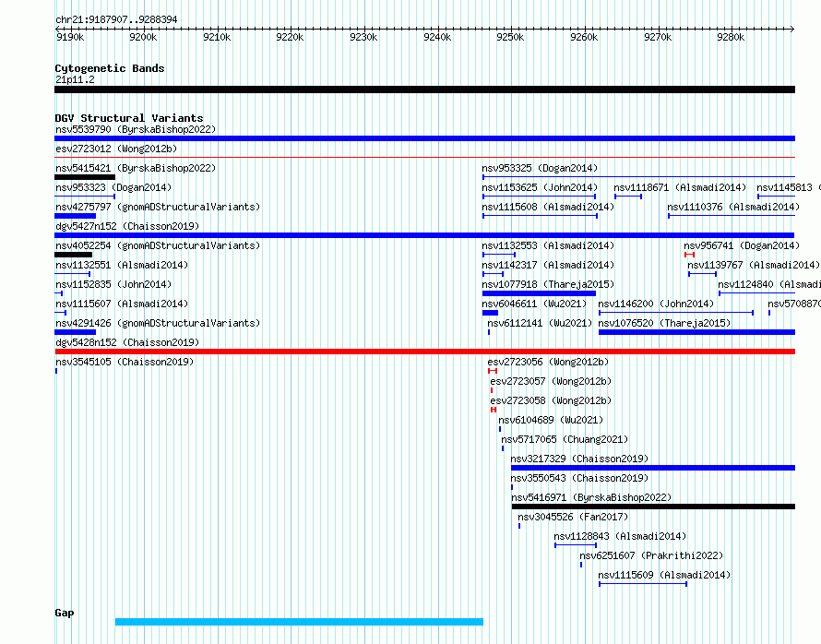Click dgv5427n152 (Chaisson2019) label
The height and width of the screenshot is (644, 821).
127,226
